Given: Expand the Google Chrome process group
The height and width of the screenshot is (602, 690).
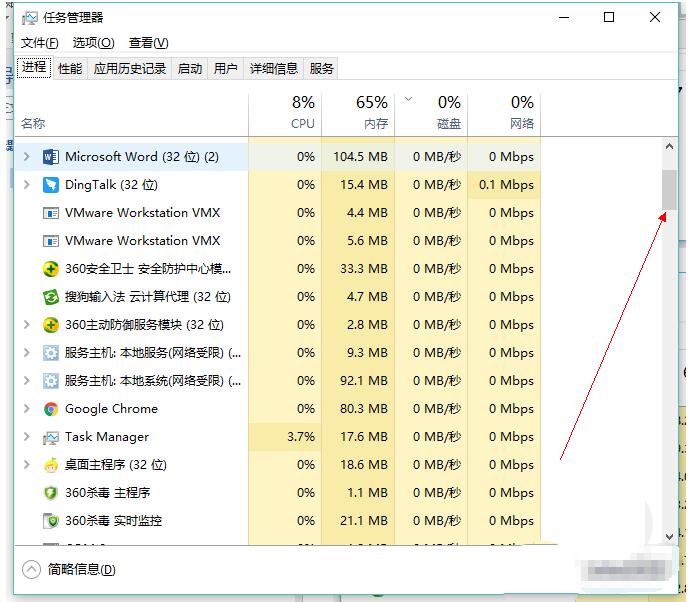Looking at the screenshot, I should click(x=26, y=409).
